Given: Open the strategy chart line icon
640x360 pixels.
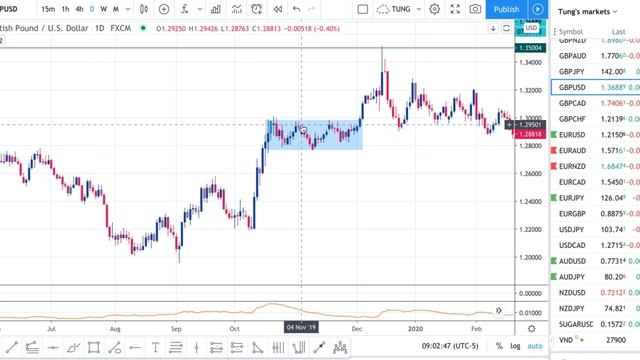Looking at the screenshot, I should click(236, 9).
